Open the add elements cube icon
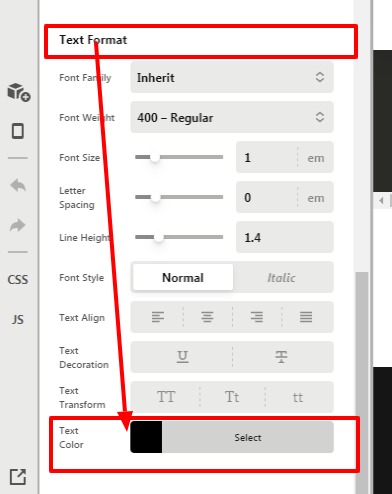 coord(19,92)
